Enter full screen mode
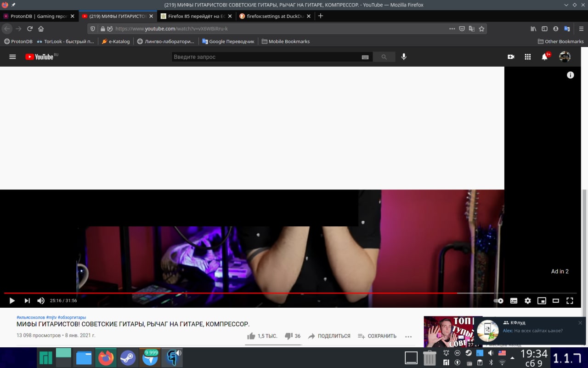 pyautogui.click(x=570, y=301)
